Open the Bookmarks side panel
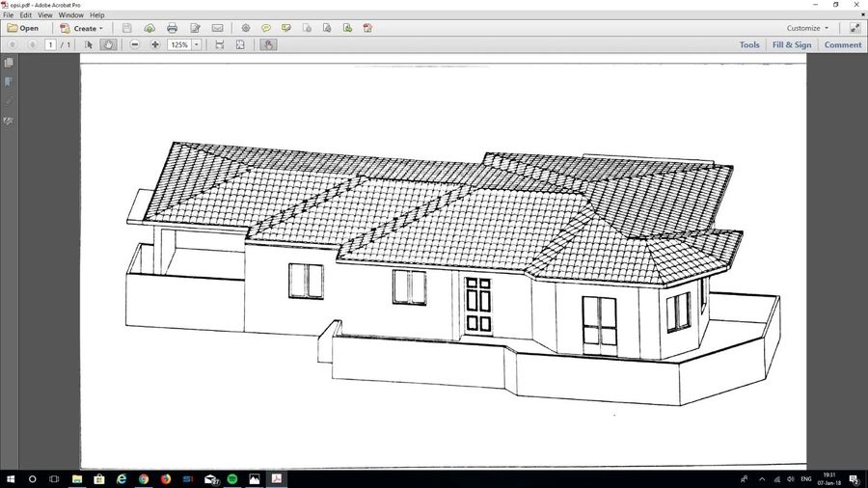Image resolution: width=868 pixels, height=488 pixels. tap(9, 82)
